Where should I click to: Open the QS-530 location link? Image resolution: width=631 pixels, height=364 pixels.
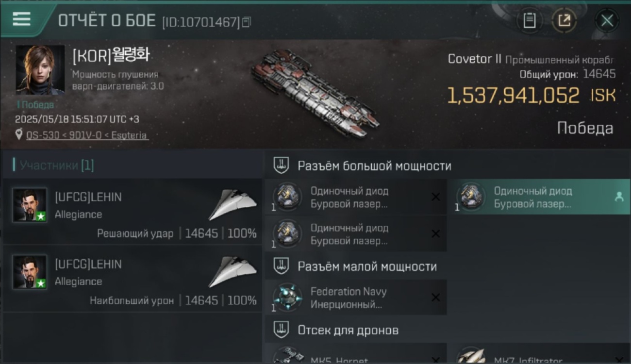[x=87, y=135]
